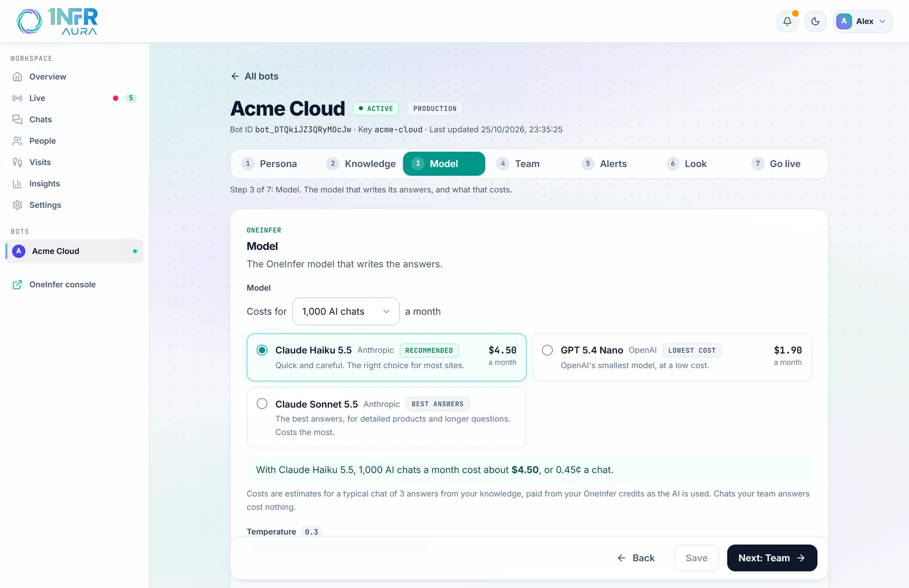The image size is (909, 588).
Task: Click the green status dot on Acme Cloud bot
Action: point(135,251)
